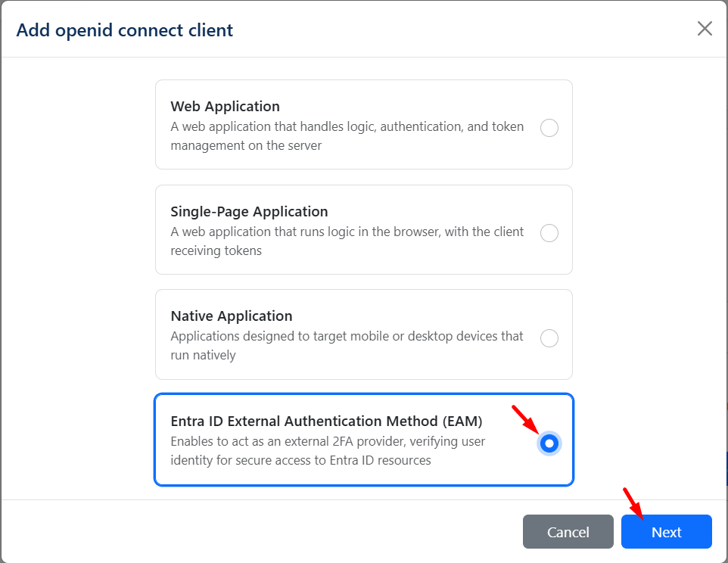Choose the Single-Page Application radio button
Viewport: 728px width, 563px height.
[549, 233]
